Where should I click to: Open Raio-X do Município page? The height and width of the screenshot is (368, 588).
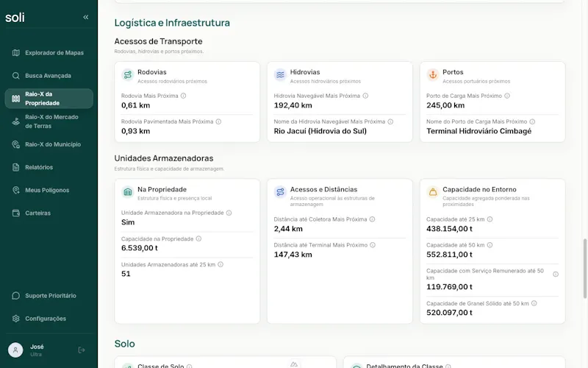click(x=49, y=144)
